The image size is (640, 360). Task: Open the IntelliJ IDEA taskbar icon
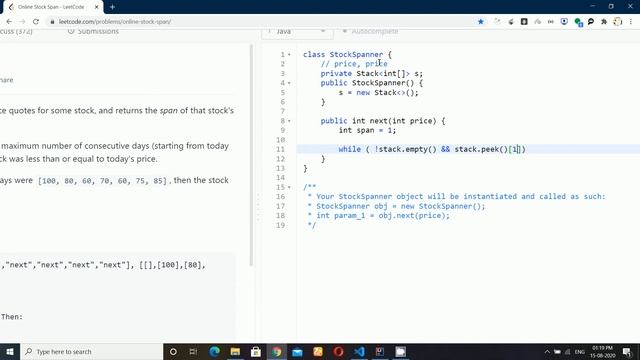[380, 351]
